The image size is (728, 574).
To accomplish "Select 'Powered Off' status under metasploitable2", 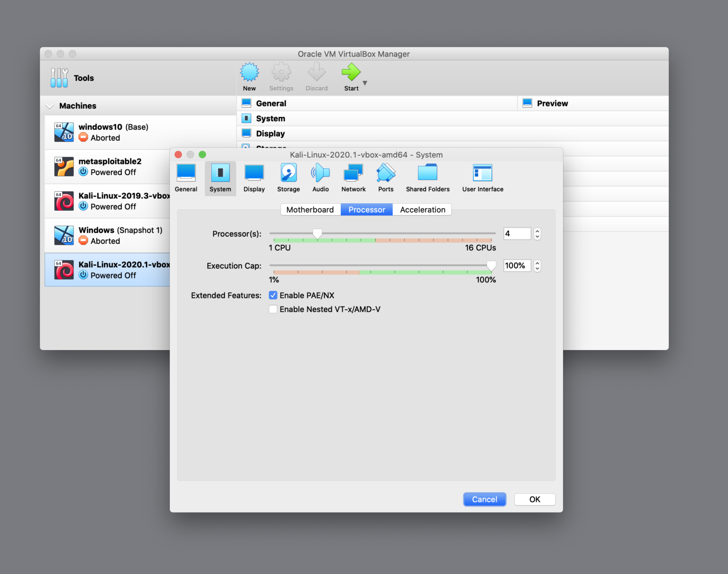I will point(113,172).
